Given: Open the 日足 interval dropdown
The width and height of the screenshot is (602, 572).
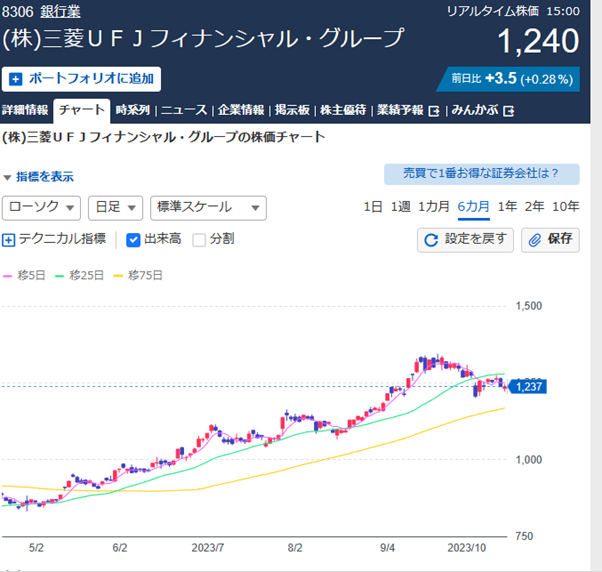Looking at the screenshot, I should pyautogui.click(x=116, y=208).
